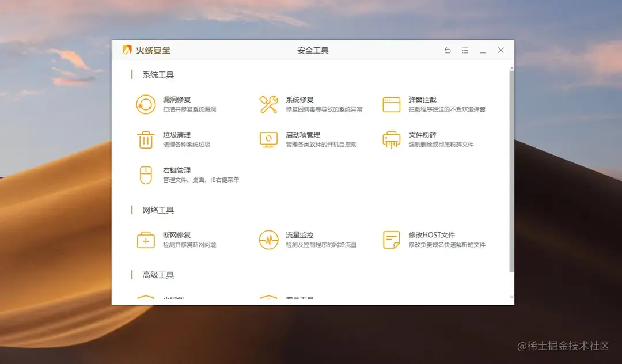Click the 火绒安全 shield logo
The image size is (622, 364).
[x=127, y=50]
